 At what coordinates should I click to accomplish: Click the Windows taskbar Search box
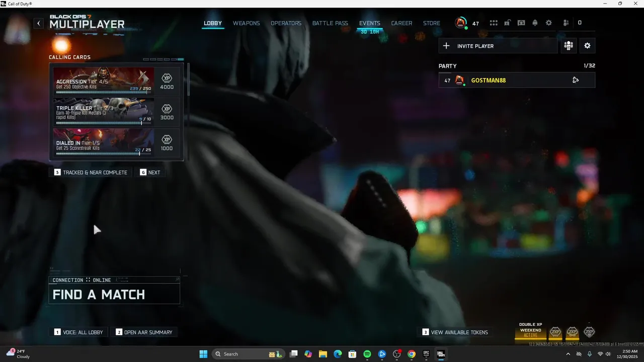(249, 354)
